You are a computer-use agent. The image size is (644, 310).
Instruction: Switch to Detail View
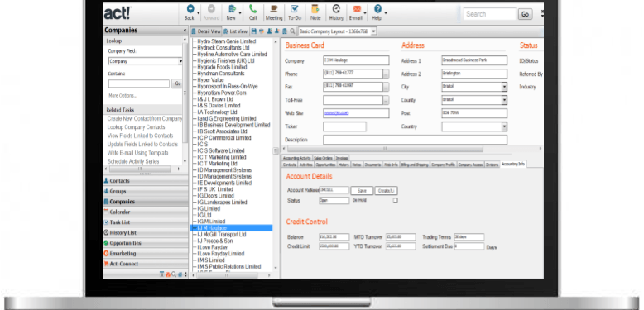pyautogui.click(x=206, y=31)
